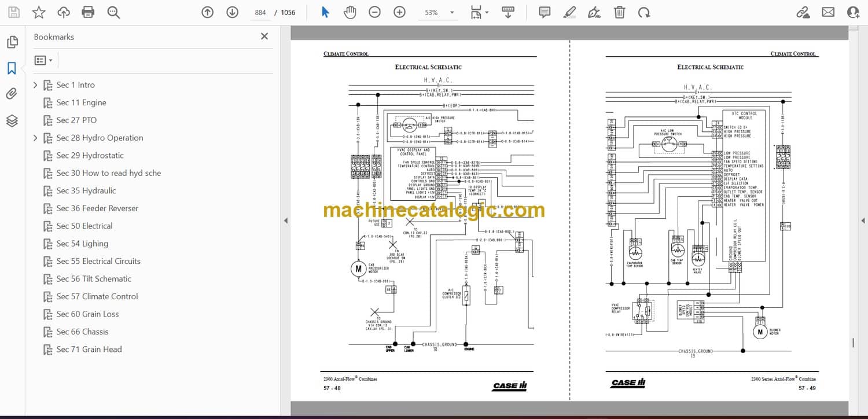868x419 pixels.
Task: Open the attachments paperclip panel
Action: [x=12, y=94]
